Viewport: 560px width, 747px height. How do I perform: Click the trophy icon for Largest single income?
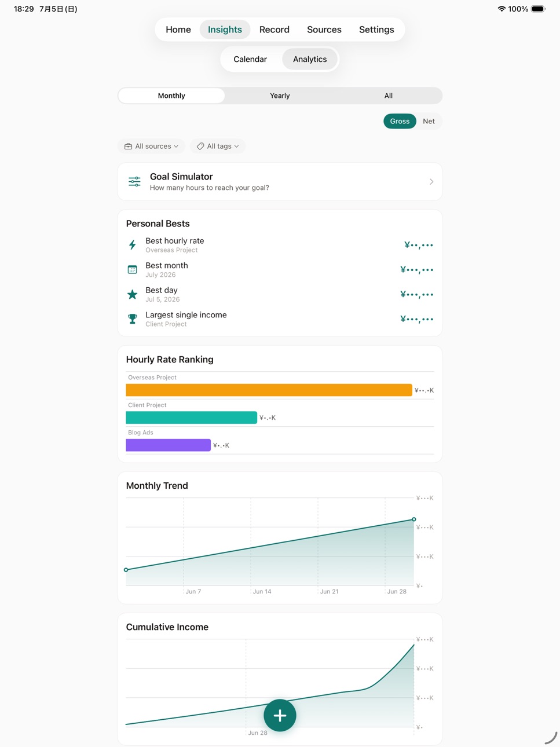click(132, 319)
